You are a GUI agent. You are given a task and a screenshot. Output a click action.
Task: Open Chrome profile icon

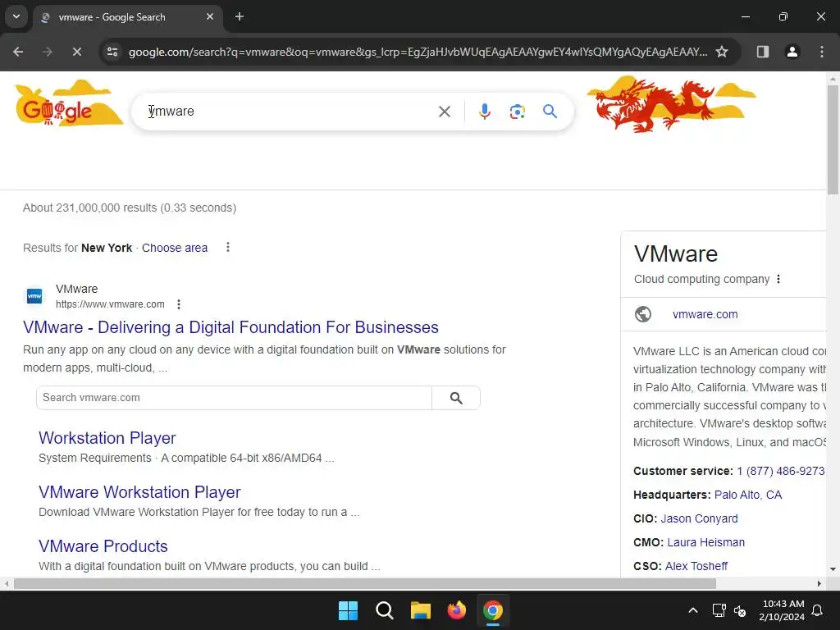click(792, 52)
